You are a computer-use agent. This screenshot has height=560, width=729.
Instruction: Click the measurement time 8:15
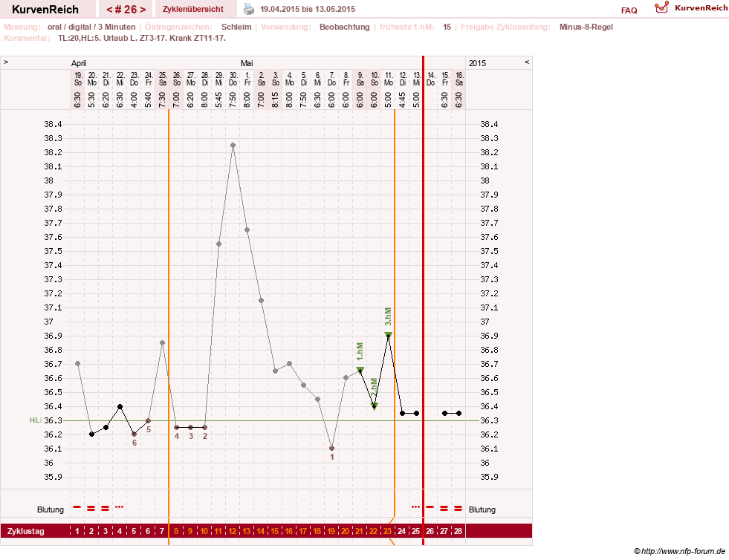[x=276, y=100]
